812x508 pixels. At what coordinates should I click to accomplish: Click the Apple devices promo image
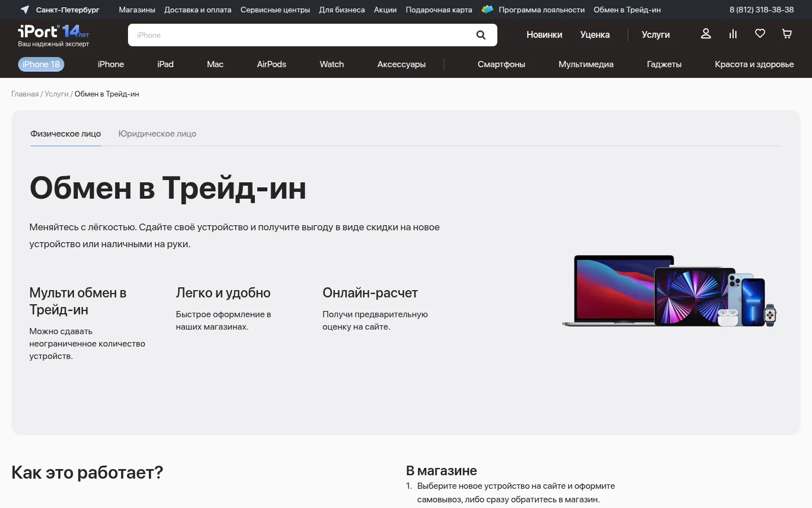point(670,291)
